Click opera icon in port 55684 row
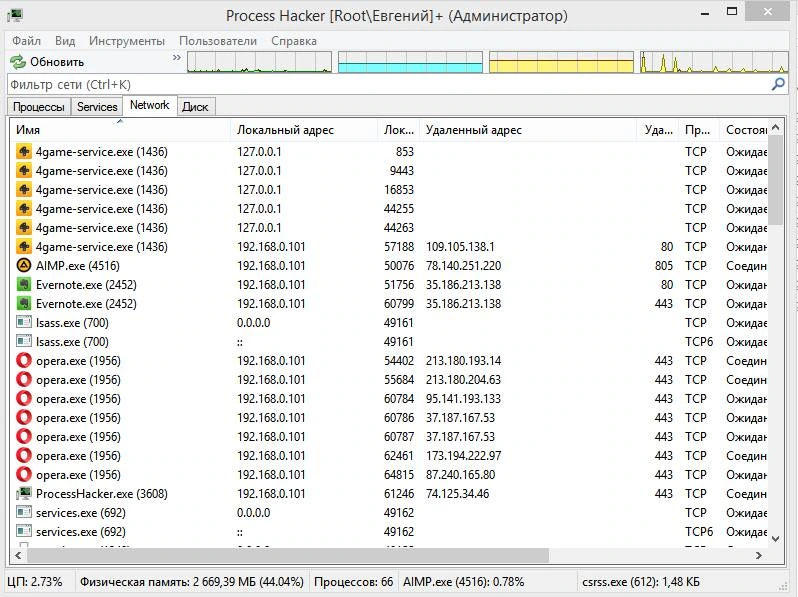The width and height of the screenshot is (798, 597). 24,380
